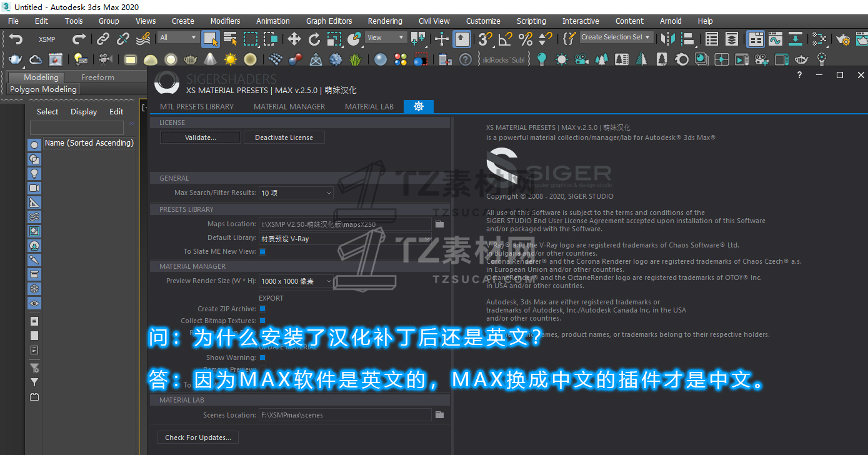
Task: Click the Maps Location path field
Action: pos(345,224)
